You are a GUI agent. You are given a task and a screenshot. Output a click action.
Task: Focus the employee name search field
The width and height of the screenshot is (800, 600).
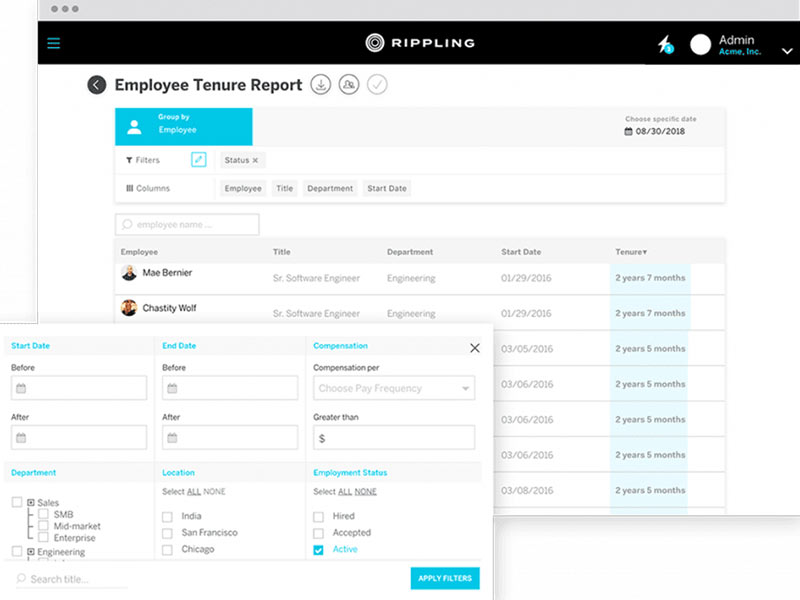point(187,224)
